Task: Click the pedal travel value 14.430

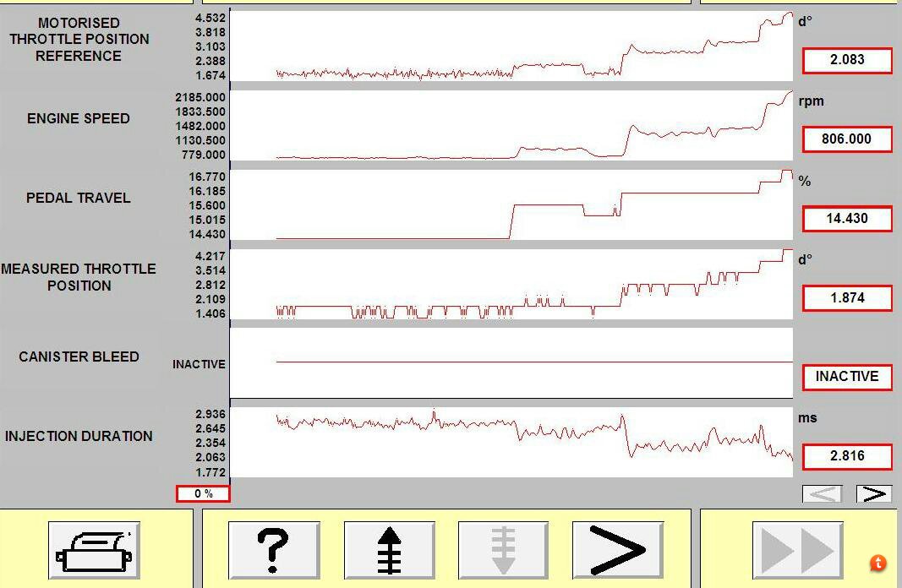Action: coord(847,219)
